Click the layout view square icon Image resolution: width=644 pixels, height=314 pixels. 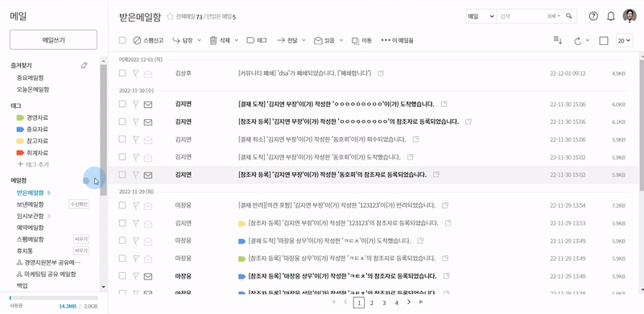[x=604, y=41]
